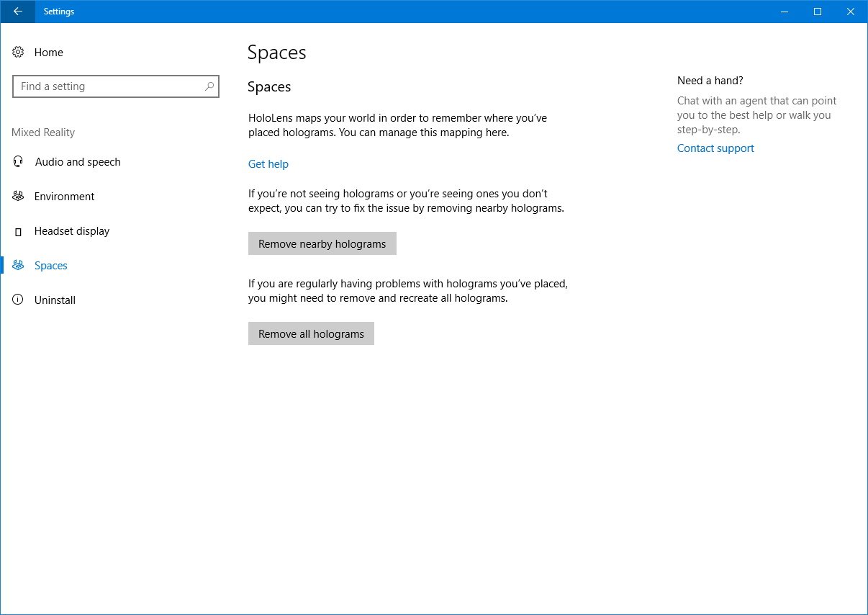The height and width of the screenshot is (615, 868).
Task: Click the Audio and speech headset icon
Action: point(19,162)
